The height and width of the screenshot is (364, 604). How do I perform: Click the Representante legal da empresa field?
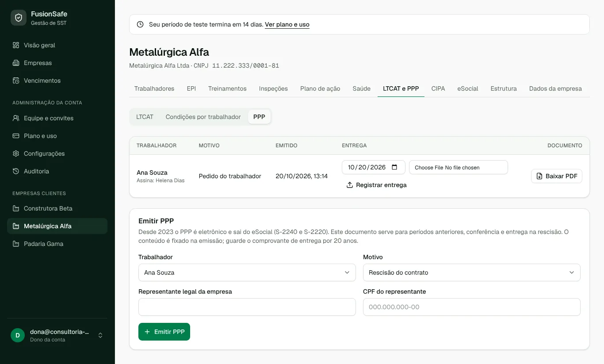[x=247, y=307]
